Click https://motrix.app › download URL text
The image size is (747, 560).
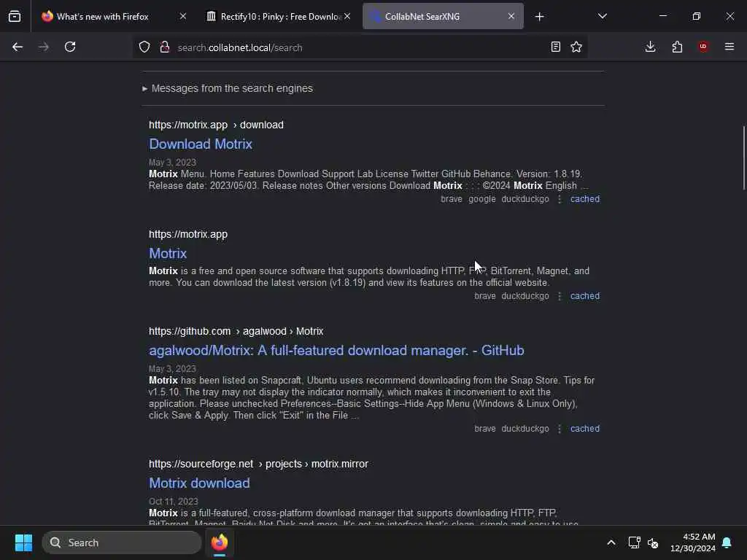[x=216, y=125]
